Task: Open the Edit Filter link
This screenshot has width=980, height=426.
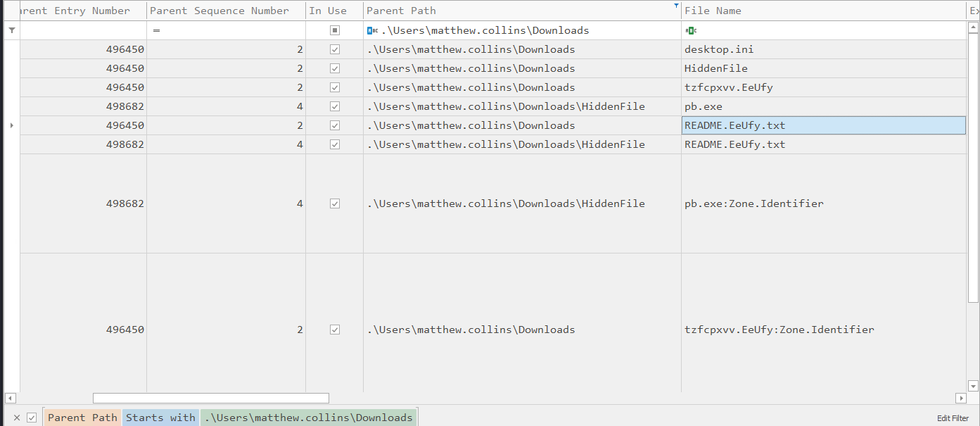Action: click(953, 418)
